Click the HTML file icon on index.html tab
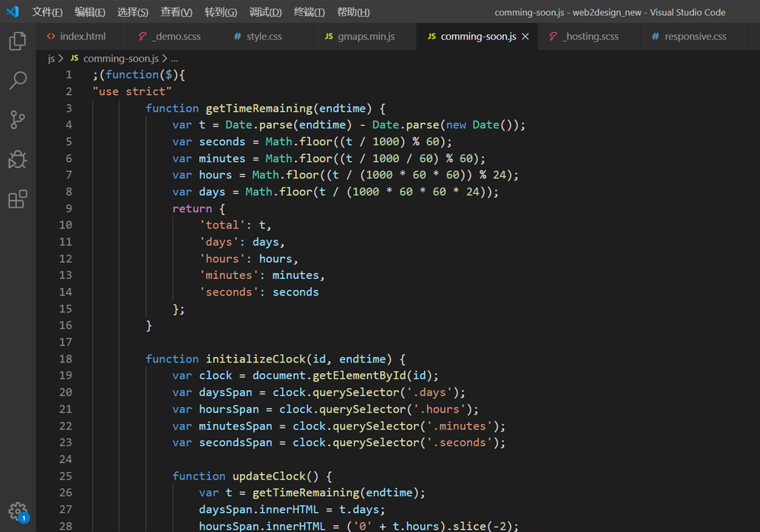This screenshot has width=760, height=532. pyautogui.click(x=51, y=36)
